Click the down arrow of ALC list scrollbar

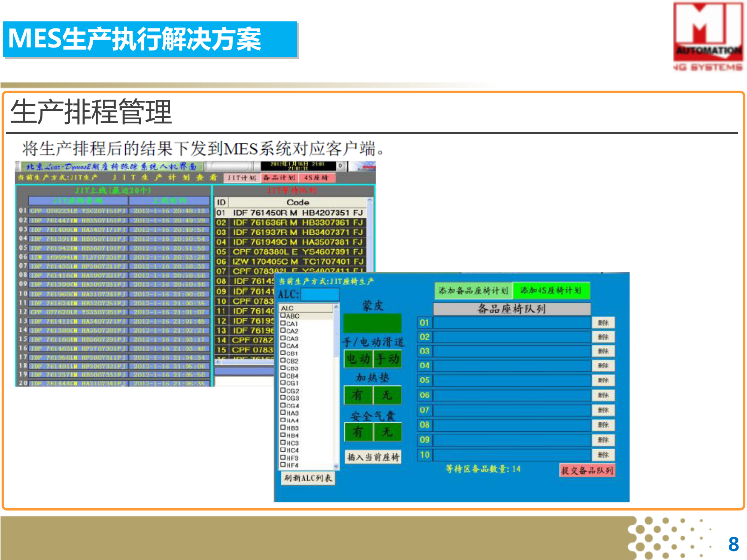[337, 466]
